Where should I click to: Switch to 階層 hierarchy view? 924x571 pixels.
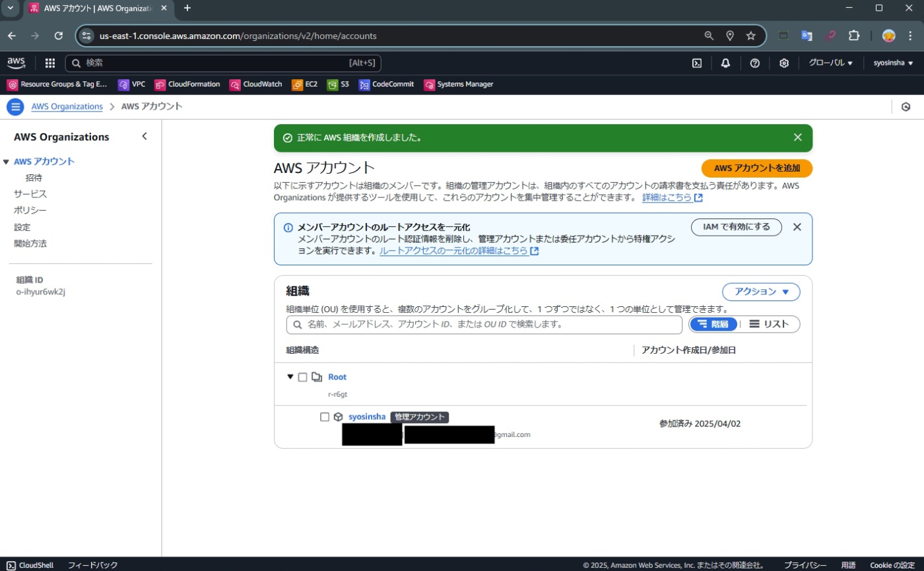click(713, 324)
